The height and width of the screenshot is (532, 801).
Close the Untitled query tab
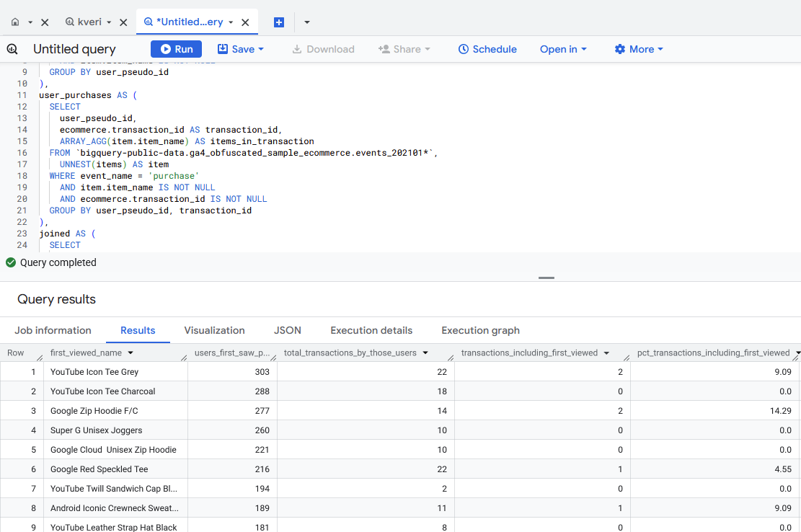[x=245, y=22]
